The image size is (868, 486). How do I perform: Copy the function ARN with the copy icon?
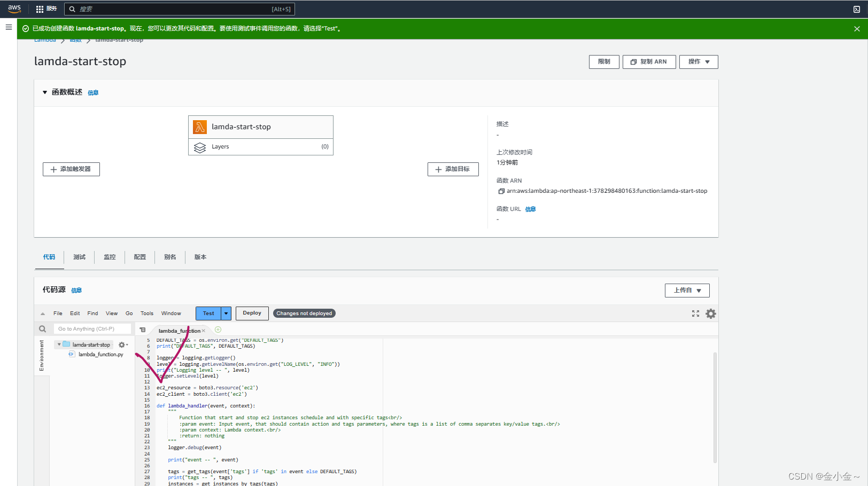coord(501,191)
